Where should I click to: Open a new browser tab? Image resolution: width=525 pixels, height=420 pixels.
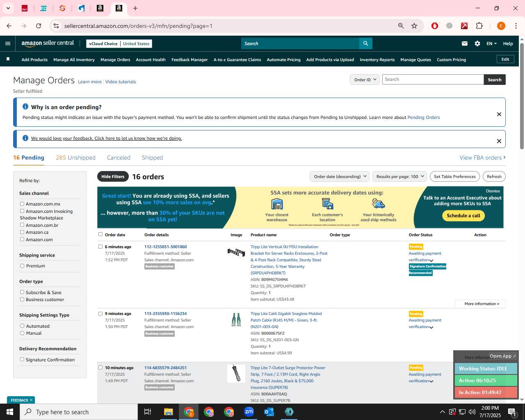click(135, 8)
